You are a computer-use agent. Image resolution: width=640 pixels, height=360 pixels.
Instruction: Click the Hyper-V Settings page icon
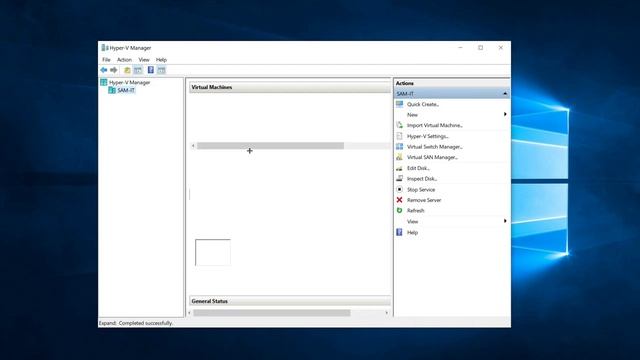pos(400,136)
